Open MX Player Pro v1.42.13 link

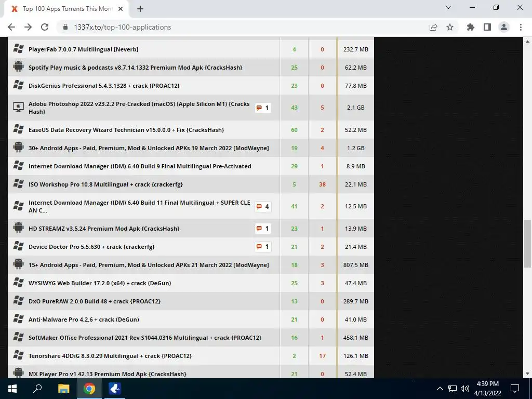pyautogui.click(x=107, y=374)
